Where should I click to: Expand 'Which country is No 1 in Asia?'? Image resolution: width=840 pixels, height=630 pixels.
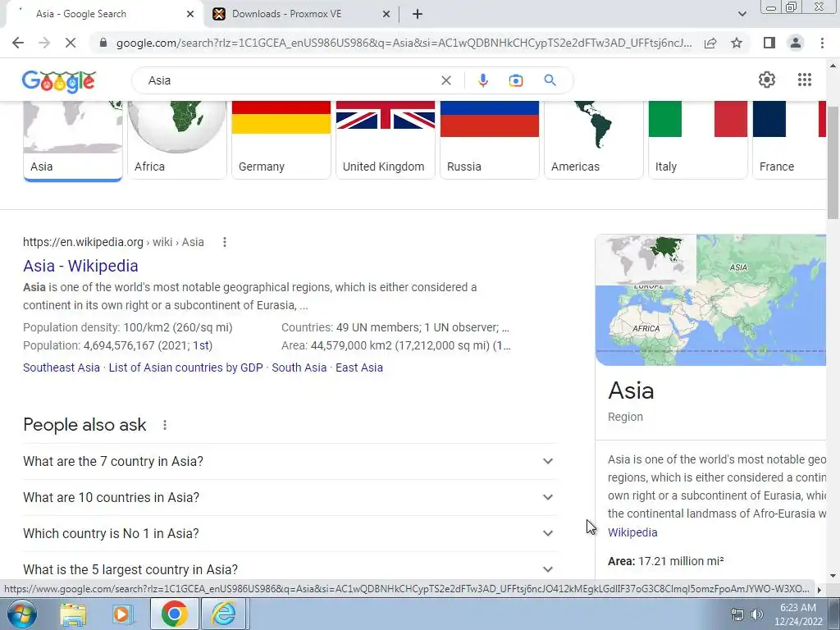tap(290, 533)
